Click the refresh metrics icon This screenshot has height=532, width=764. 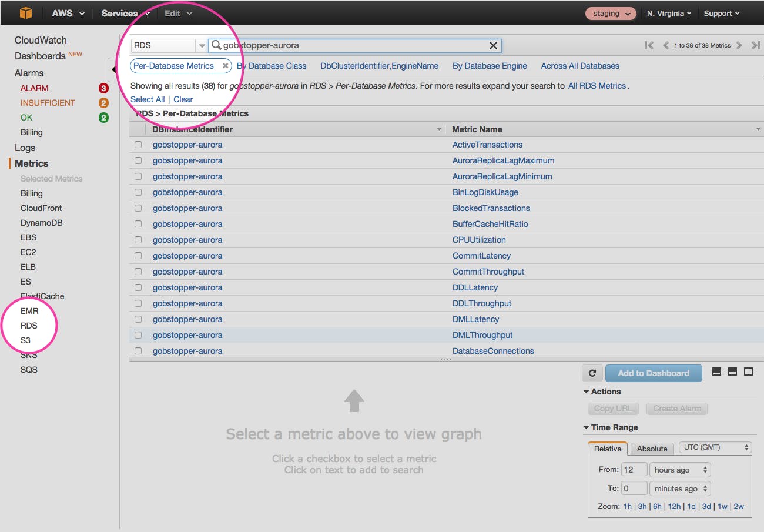pyautogui.click(x=592, y=373)
